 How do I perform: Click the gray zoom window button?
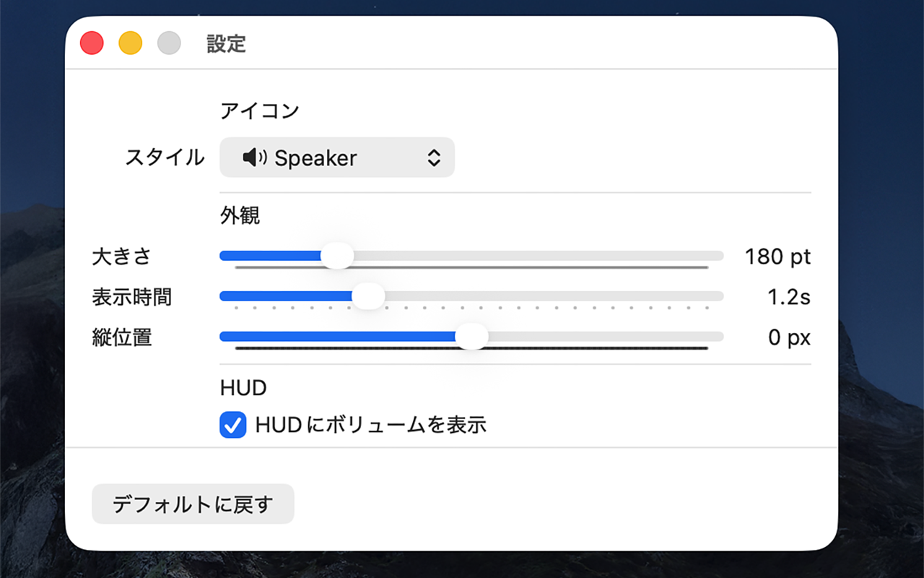click(169, 43)
